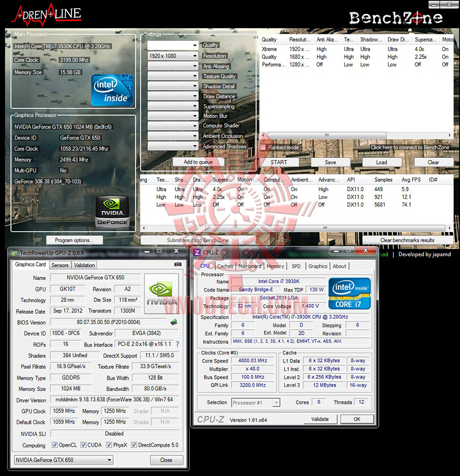Click the GPU-Z camera screenshot icon
460x476 pixels.
click(x=178, y=265)
